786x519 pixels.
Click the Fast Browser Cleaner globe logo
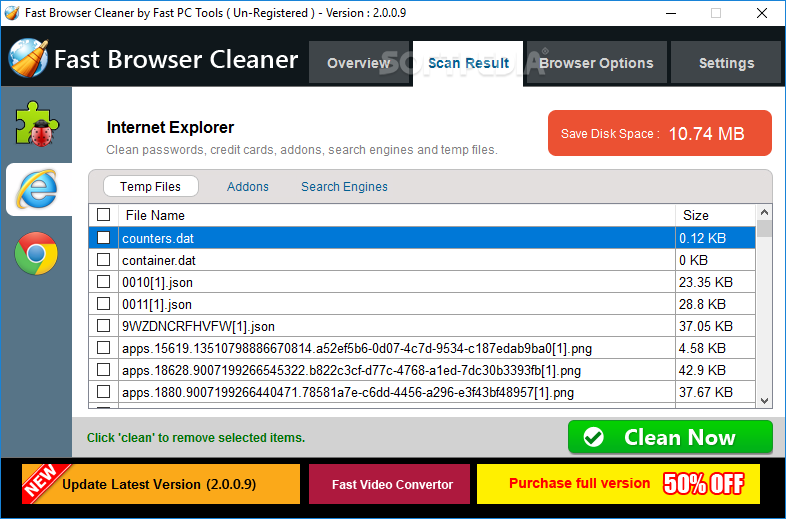click(28, 58)
